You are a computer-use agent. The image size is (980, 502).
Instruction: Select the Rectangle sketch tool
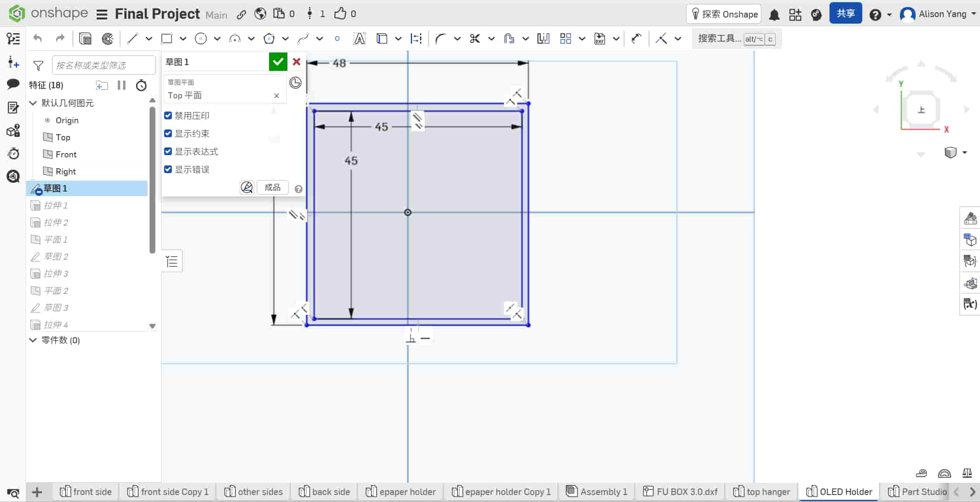coord(167,38)
